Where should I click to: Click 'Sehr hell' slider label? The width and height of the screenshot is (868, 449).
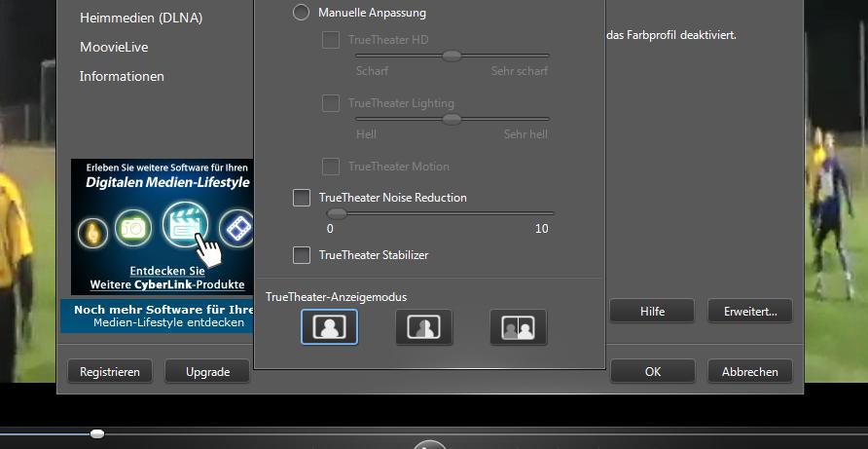(x=525, y=134)
